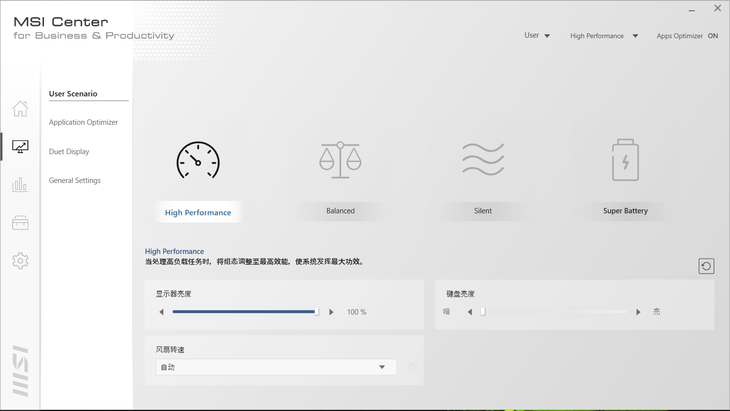This screenshot has width=730, height=411.
Task: Click the toolbox icon in the sidebar
Action: (x=20, y=222)
